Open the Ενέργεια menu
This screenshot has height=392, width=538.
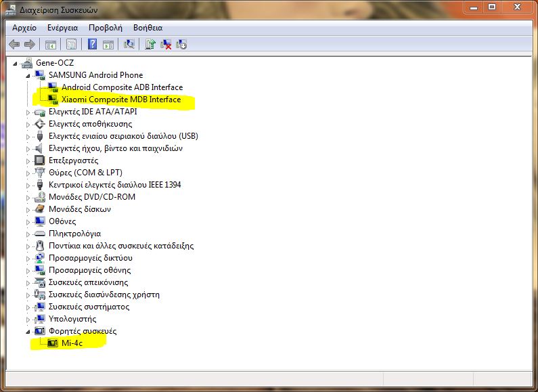pos(63,28)
